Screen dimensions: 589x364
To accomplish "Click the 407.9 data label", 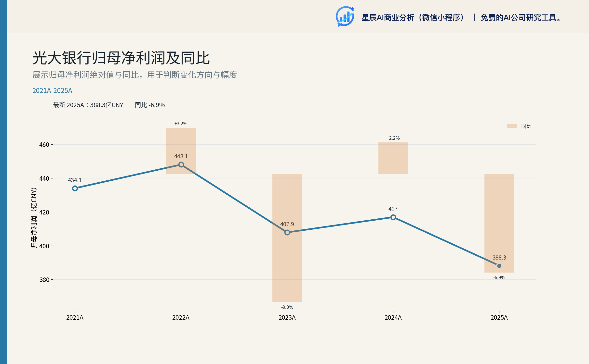I will coord(287,224).
